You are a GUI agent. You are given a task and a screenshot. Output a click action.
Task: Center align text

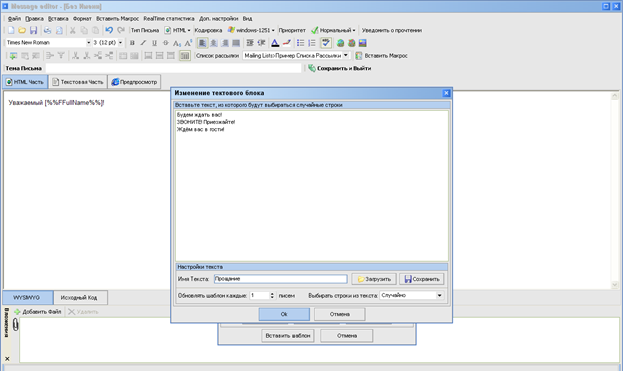coord(214,43)
